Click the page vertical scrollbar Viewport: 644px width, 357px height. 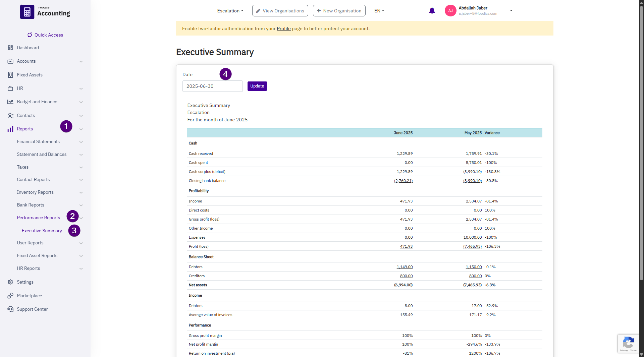point(641,168)
